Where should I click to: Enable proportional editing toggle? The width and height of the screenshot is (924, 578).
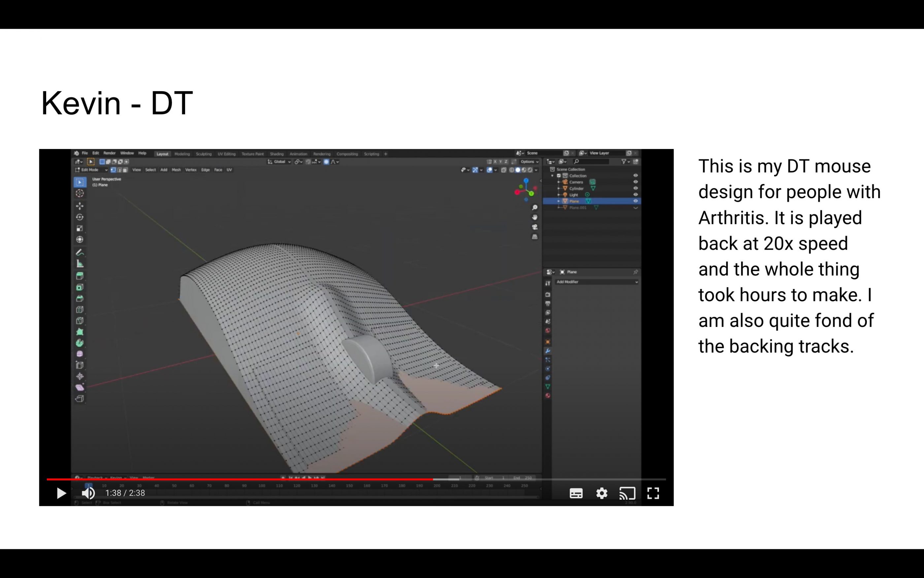326,162
